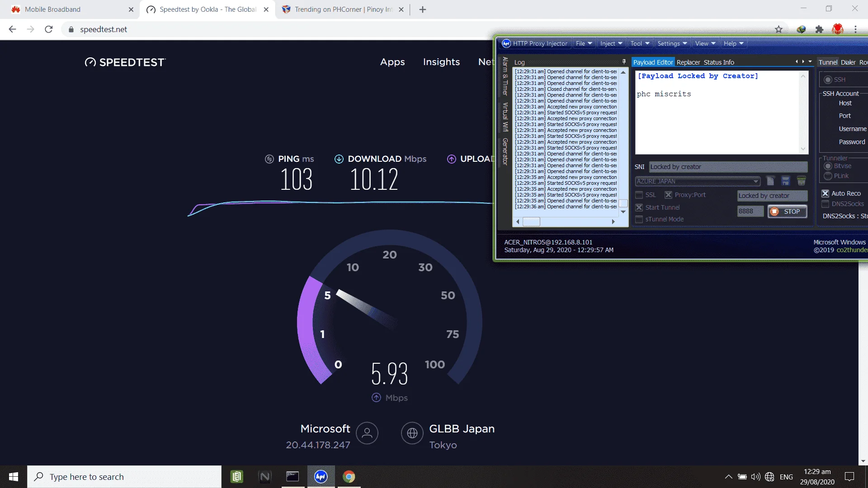
Task: Toggle the SSL checkbox
Action: [x=639, y=195]
